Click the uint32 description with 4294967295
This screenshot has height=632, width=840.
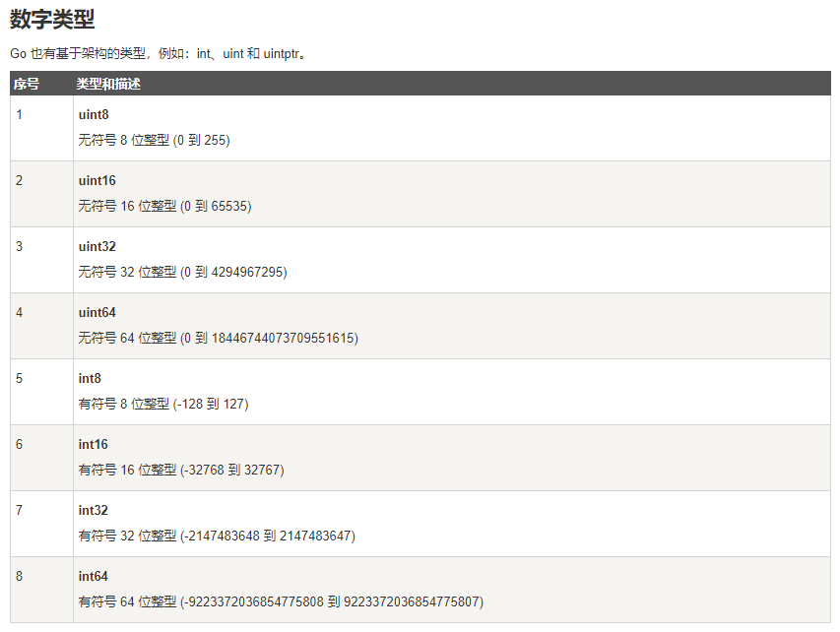tap(183, 272)
